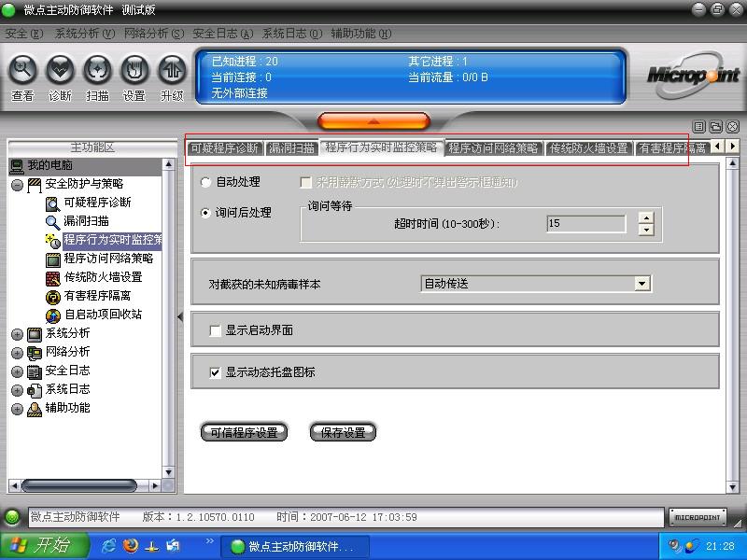The image size is (747, 560).
Task: Switch to the 有害程序隔离 tab
Action: [x=672, y=148]
